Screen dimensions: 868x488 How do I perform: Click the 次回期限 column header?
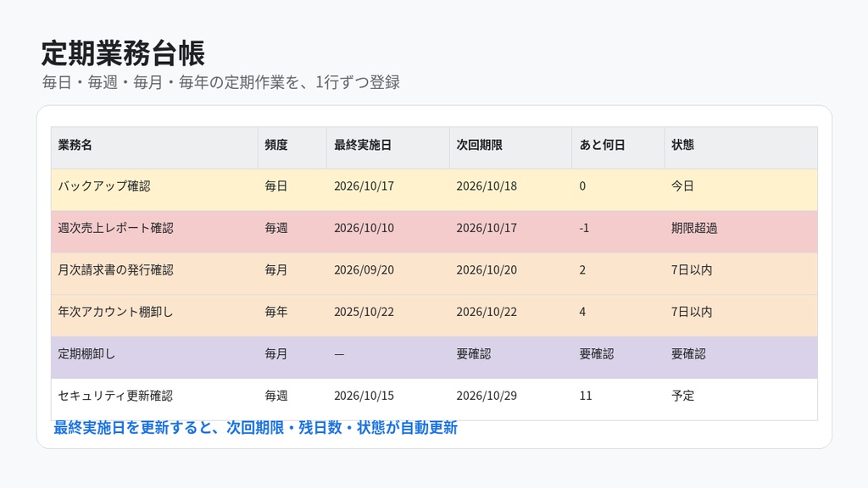tap(510, 147)
